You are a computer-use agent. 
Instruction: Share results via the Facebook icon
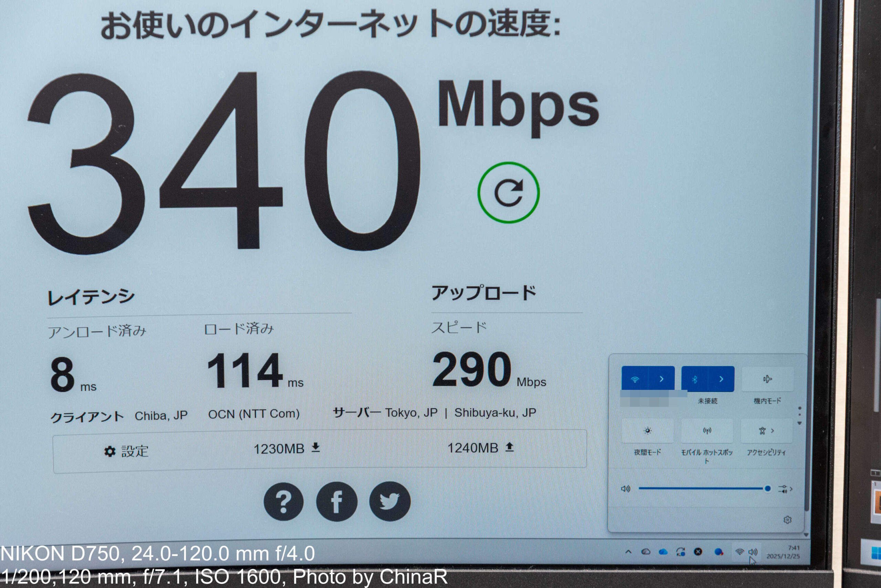point(337,501)
